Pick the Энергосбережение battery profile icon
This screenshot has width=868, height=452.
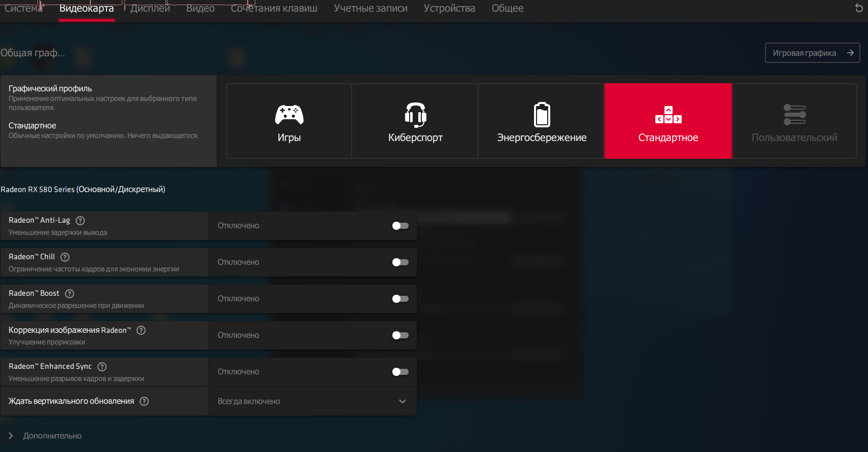click(542, 115)
